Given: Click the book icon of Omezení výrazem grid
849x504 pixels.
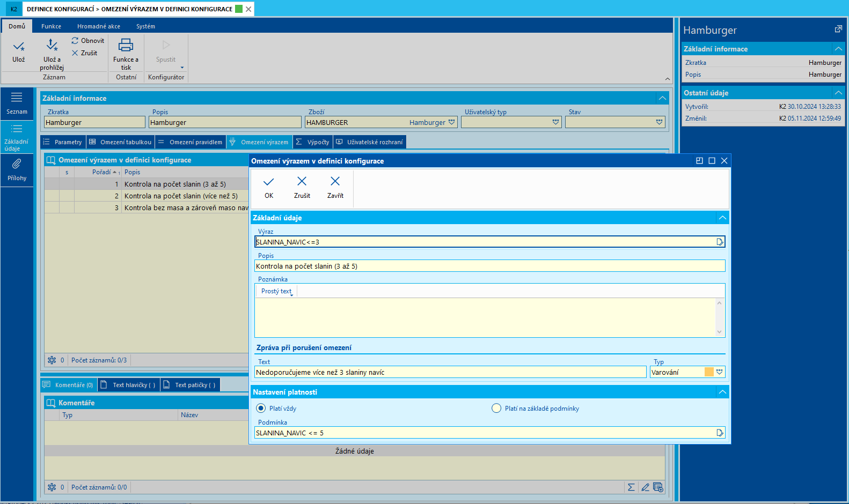Looking at the screenshot, I should pos(51,160).
